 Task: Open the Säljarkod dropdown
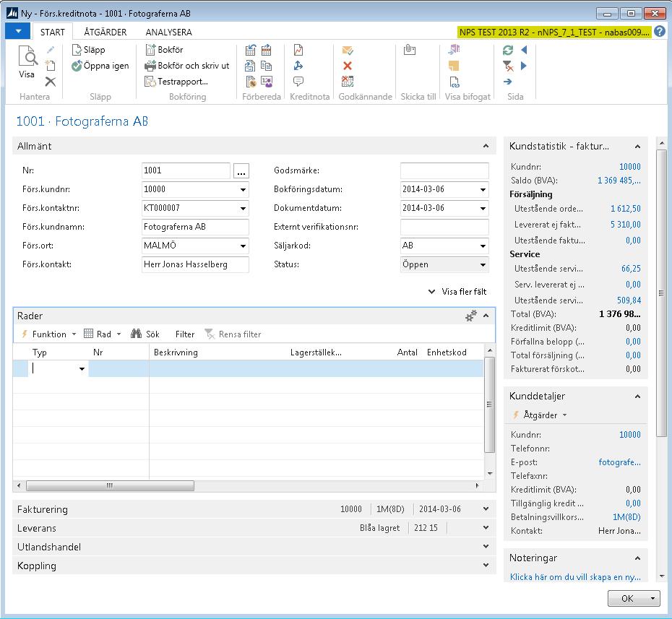[483, 246]
